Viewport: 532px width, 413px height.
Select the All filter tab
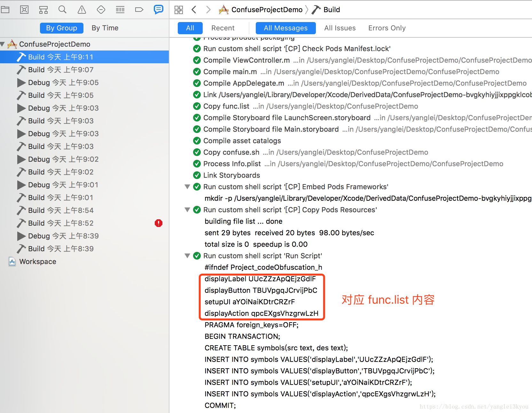coord(190,28)
